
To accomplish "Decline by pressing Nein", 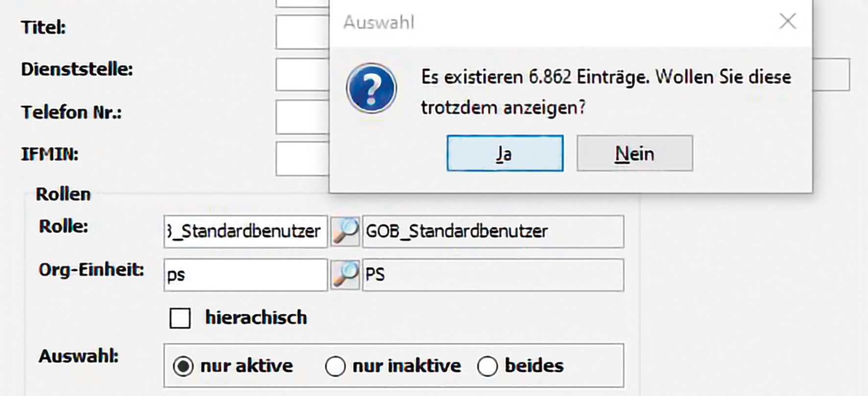I will (x=634, y=153).
